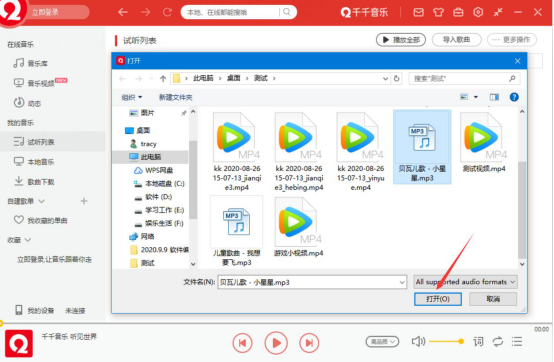The width and height of the screenshot is (554, 362).
Task: Select kk 2020-08-26 15-07-13_yinyue.mp4 file
Action: tap(360, 152)
